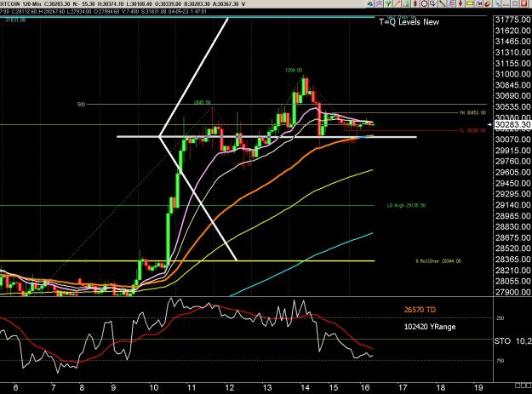Click the 31831.00 label at top left

pos(15,20)
